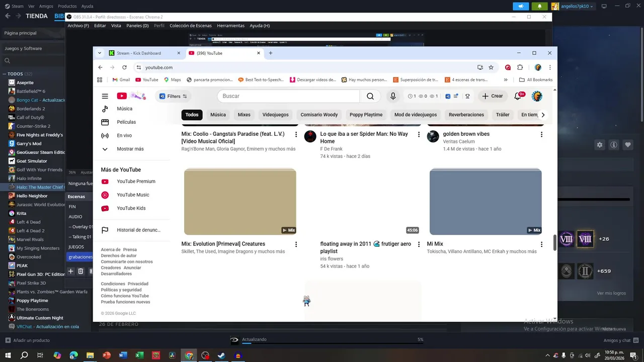644x362 pixels.
Task: Reload the page in Chrome
Action: click(124, 67)
